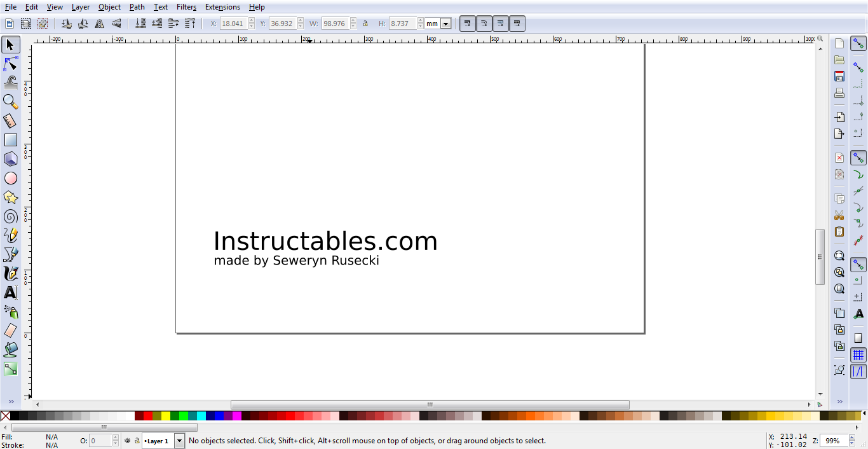The width and height of the screenshot is (868, 449).
Task: Select the Gradient tool
Action: point(11,368)
